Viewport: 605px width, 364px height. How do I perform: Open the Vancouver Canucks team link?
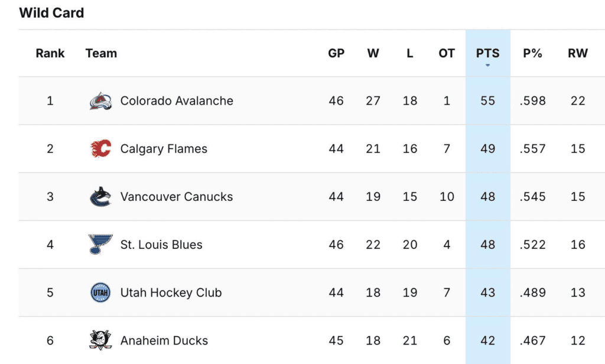tap(177, 197)
